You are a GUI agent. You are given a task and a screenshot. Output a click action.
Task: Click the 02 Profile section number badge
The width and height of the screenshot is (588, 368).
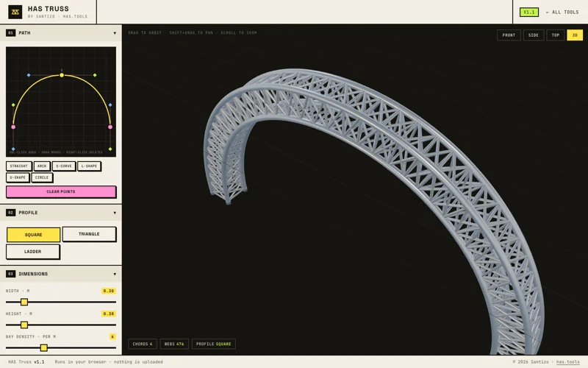pyautogui.click(x=10, y=213)
